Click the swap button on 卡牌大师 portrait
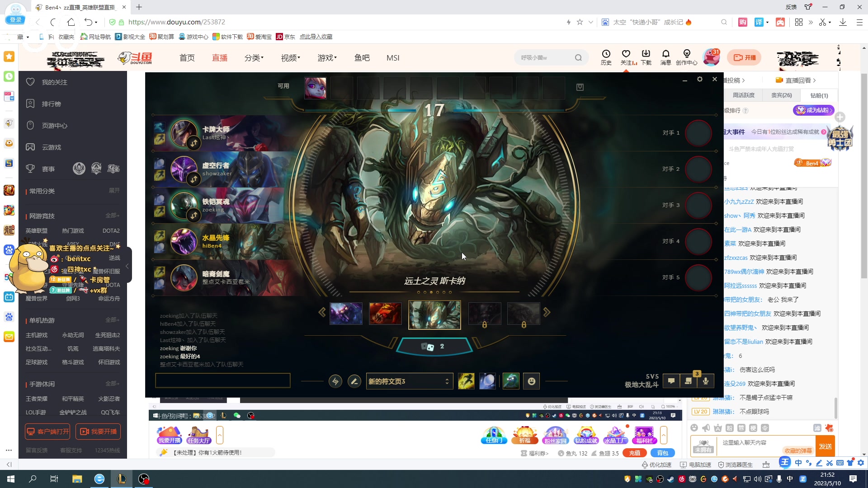868x488 pixels. (x=194, y=143)
